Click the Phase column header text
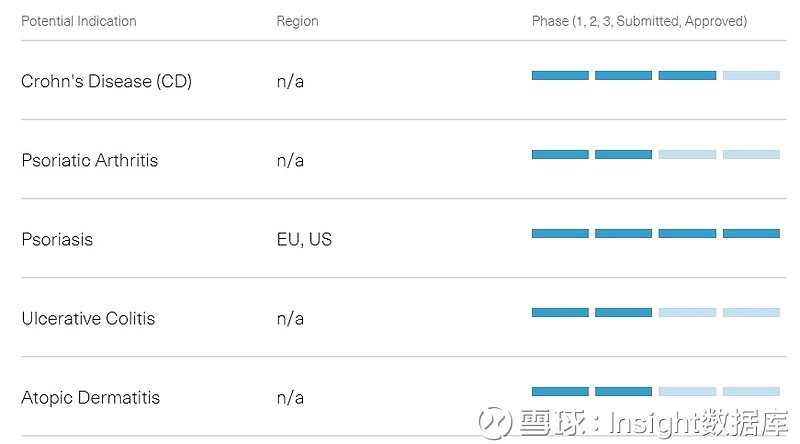Image resolution: width=800 pixels, height=444 pixels. tap(639, 21)
